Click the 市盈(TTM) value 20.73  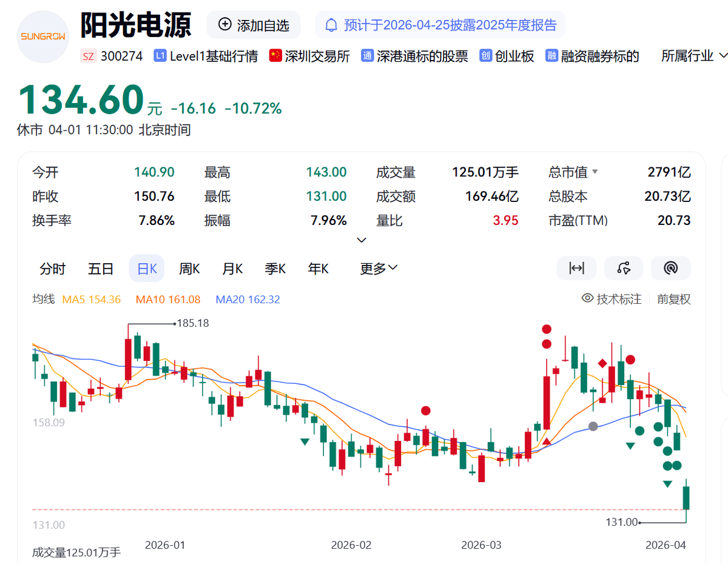click(674, 221)
